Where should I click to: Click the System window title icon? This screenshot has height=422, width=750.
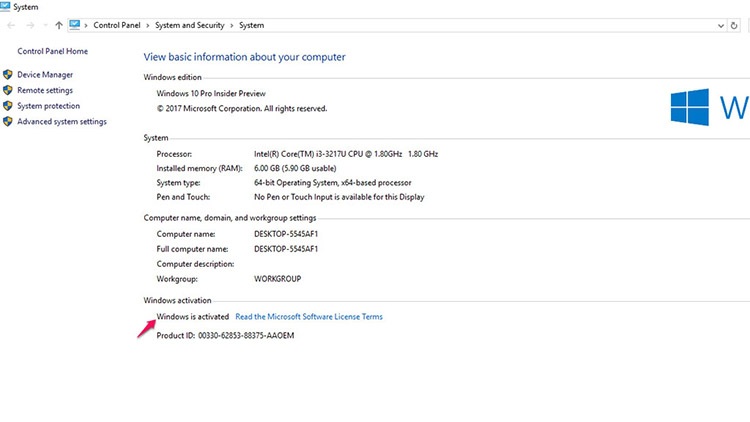(x=5, y=6)
